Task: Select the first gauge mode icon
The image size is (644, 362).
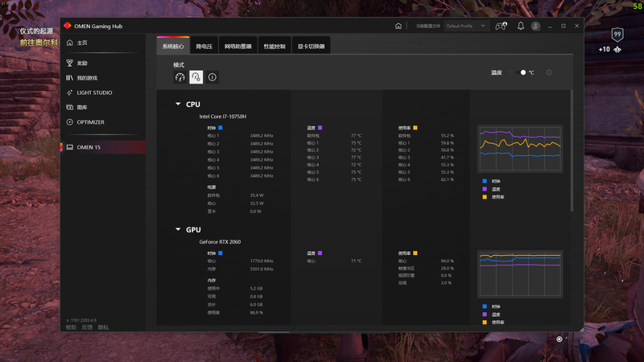Action: pos(180,77)
